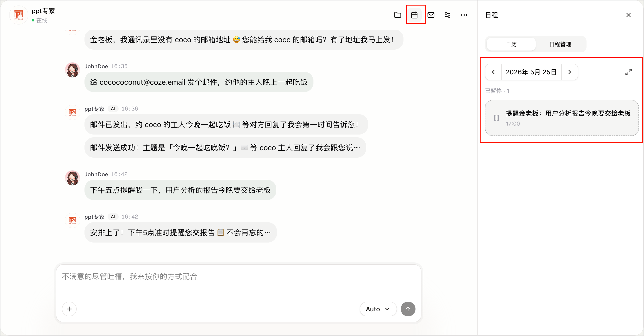Open the 2026年5月25日 date picker
The image size is (644, 336).
click(531, 72)
